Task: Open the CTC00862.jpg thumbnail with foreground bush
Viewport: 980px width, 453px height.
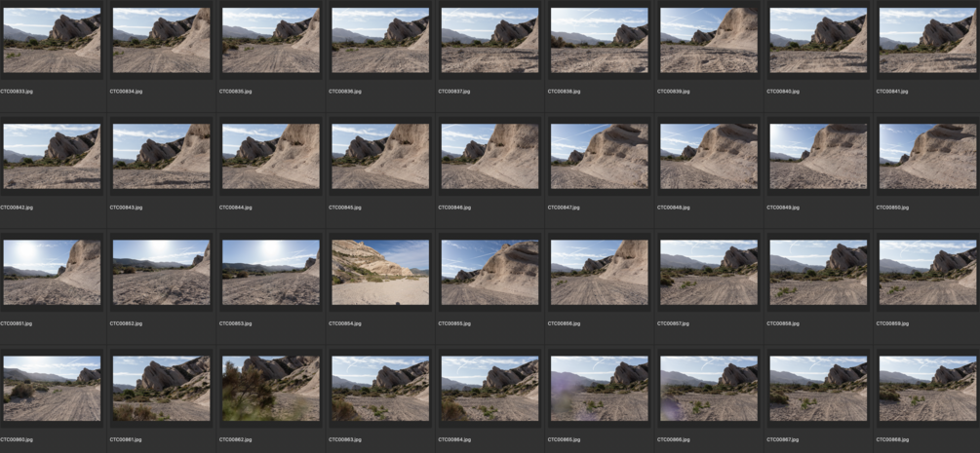Action: (271, 389)
